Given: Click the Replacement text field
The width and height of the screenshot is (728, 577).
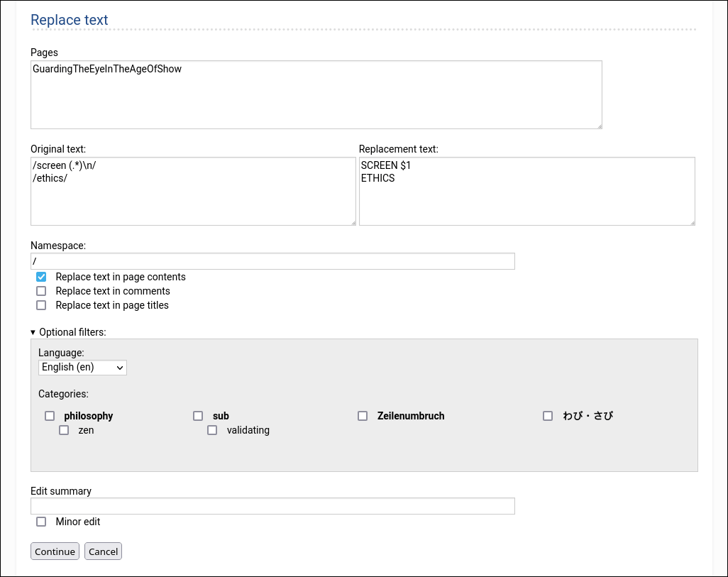Looking at the screenshot, I should tap(526, 191).
